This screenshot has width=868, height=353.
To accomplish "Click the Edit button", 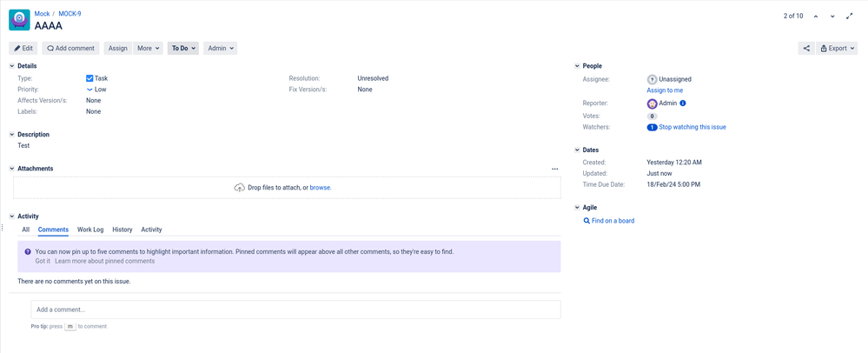I will 23,48.
